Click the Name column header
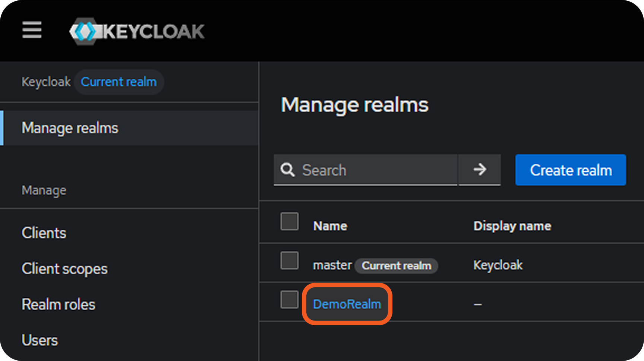The width and height of the screenshot is (644, 361). click(330, 226)
